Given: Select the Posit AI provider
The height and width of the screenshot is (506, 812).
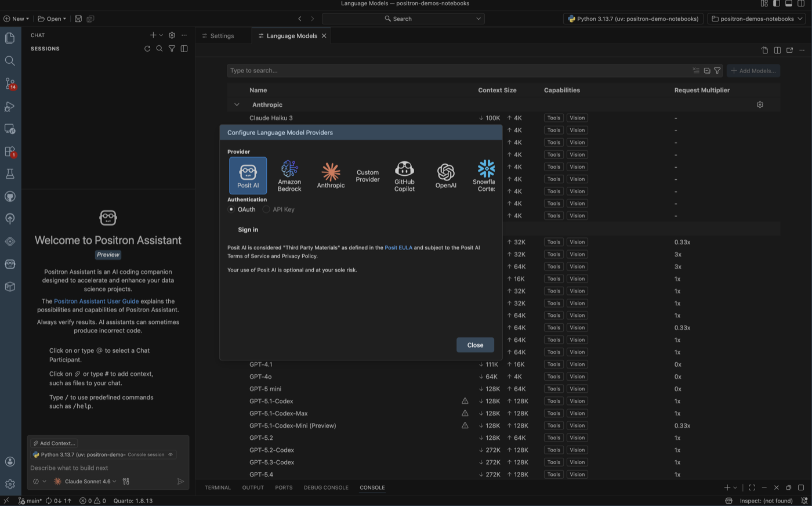Looking at the screenshot, I should [248, 175].
